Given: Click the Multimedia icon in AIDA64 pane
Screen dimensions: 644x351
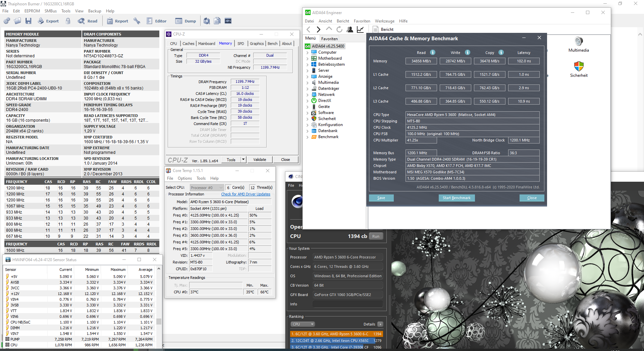Looking at the screenshot, I should click(579, 42).
